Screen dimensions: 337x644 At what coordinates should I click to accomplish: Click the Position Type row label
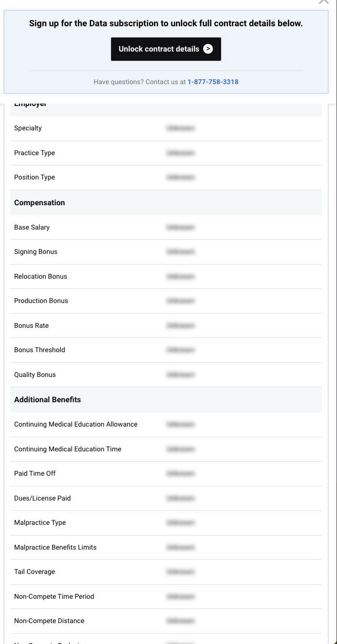point(35,177)
